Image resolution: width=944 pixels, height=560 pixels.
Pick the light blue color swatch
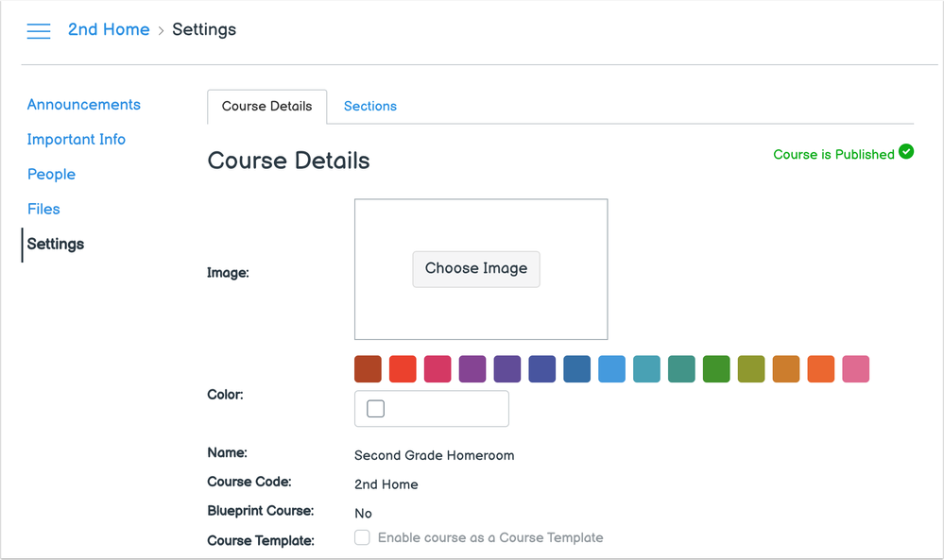pos(611,368)
